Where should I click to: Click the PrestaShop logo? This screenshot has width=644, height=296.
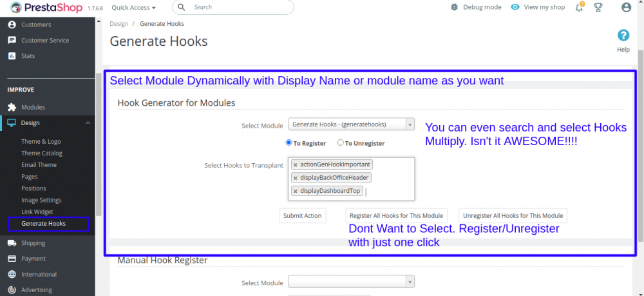click(x=45, y=7)
